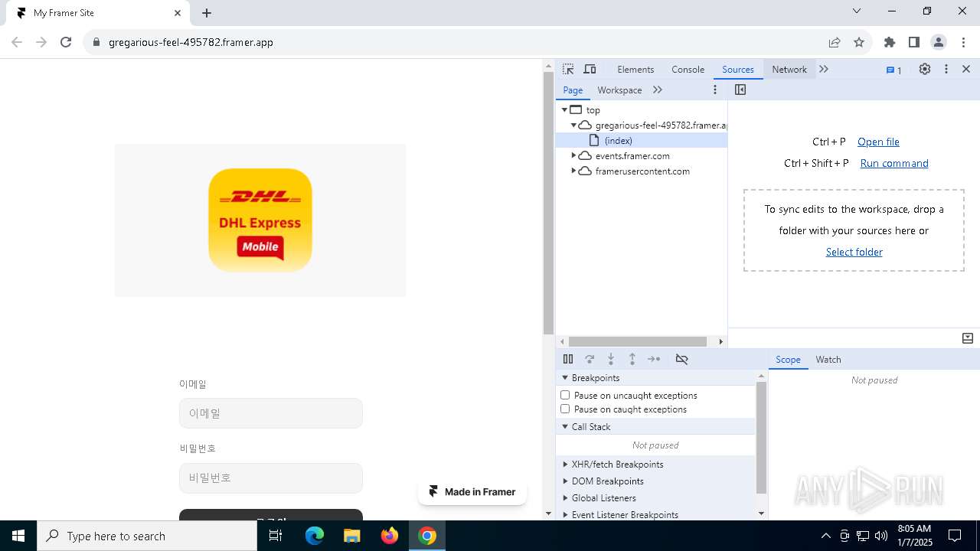Close the DevTools panel
This screenshot has height=551, width=980.
(x=966, y=69)
